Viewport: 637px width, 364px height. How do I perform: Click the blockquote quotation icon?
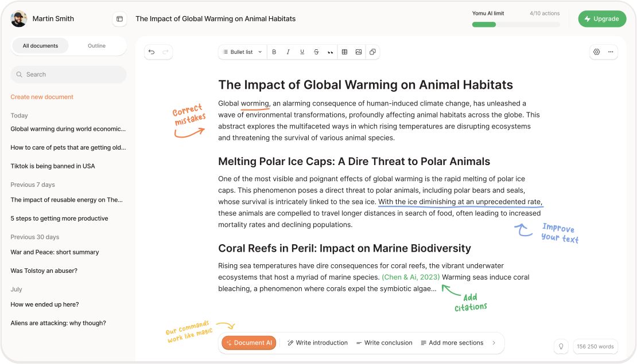(x=330, y=52)
